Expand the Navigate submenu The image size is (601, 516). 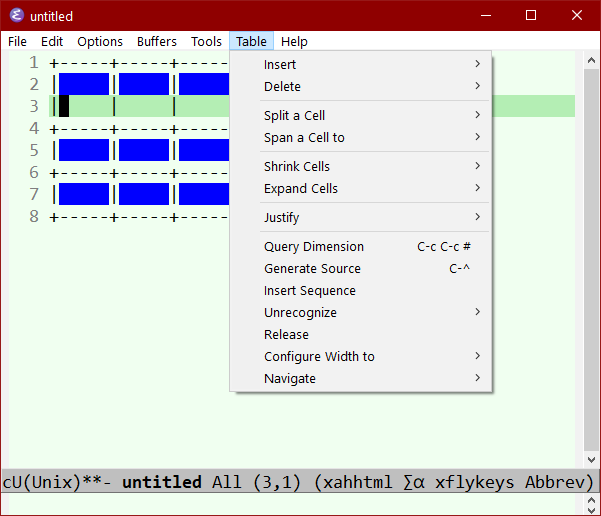[x=360, y=378]
